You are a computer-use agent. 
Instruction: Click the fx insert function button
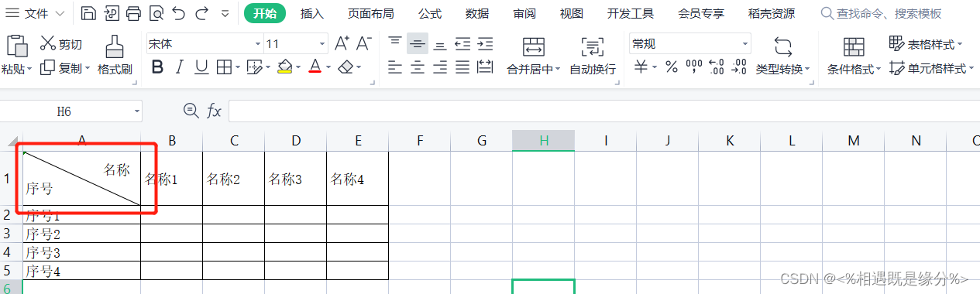coord(215,111)
